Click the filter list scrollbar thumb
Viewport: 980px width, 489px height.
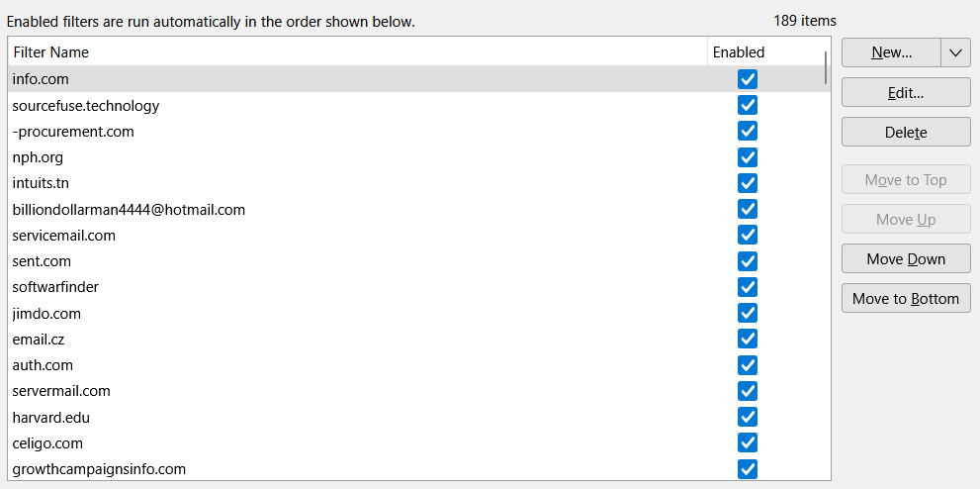[x=826, y=67]
